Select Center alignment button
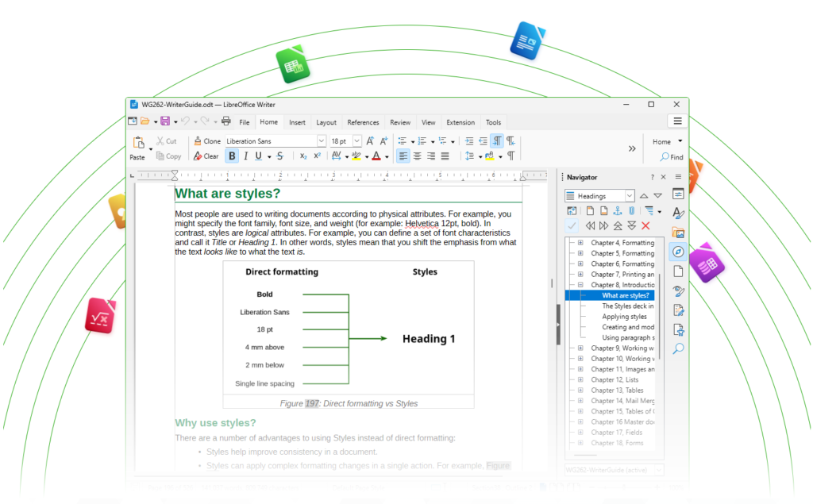Screen dimensions: 813x504 [x=417, y=156]
